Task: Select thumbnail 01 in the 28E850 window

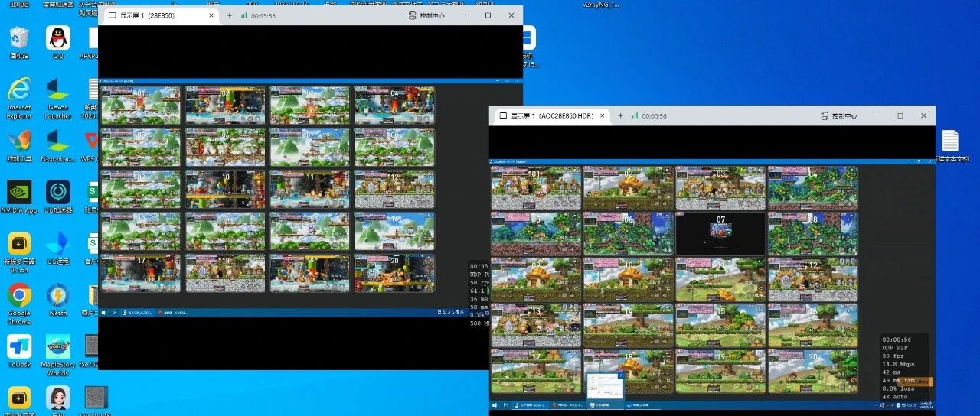Action: (141, 105)
